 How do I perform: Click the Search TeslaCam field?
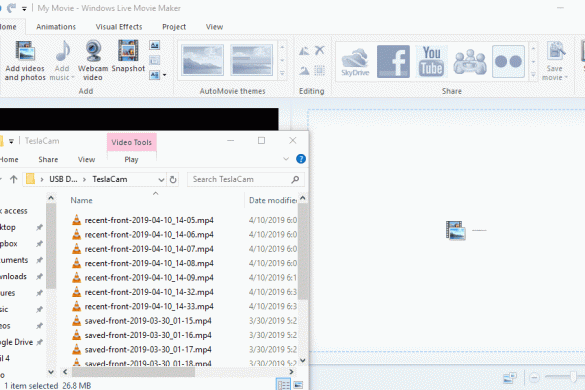click(246, 180)
